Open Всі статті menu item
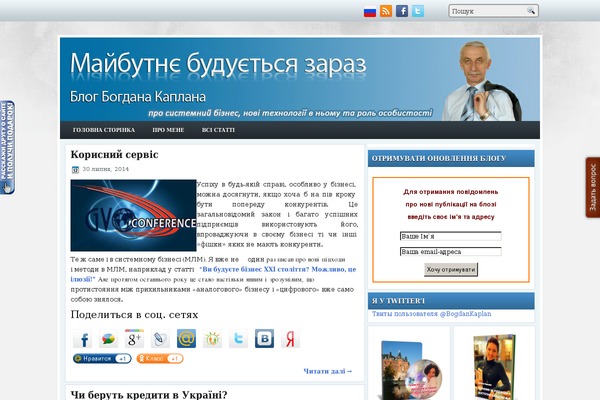The width and height of the screenshot is (600, 400). (x=218, y=130)
